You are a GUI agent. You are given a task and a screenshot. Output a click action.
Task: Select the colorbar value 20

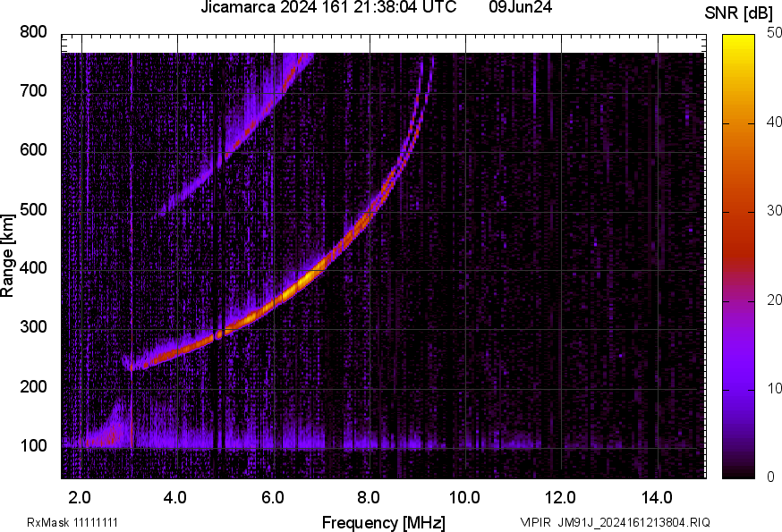click(x=774, y=300)
